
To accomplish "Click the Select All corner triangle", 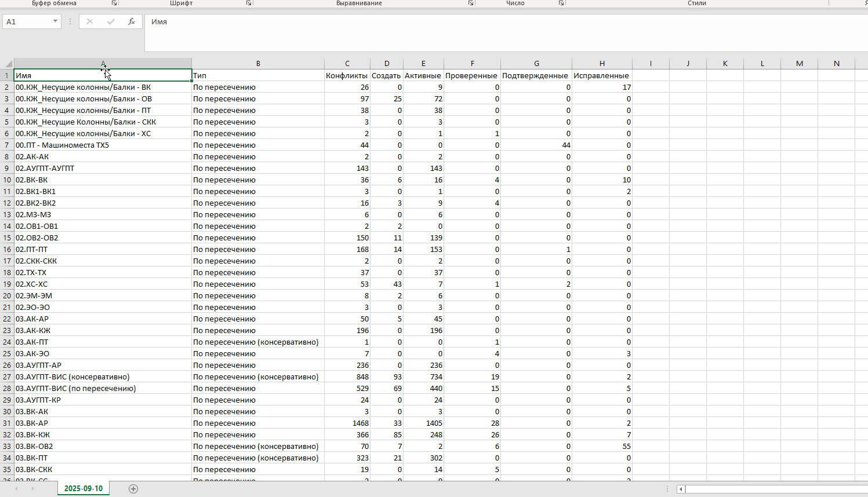I will (x=8, y=64).
